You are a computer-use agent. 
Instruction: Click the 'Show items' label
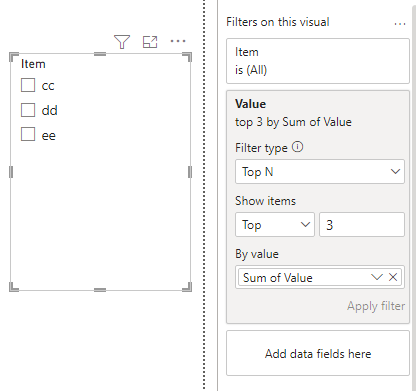[265, 201]
